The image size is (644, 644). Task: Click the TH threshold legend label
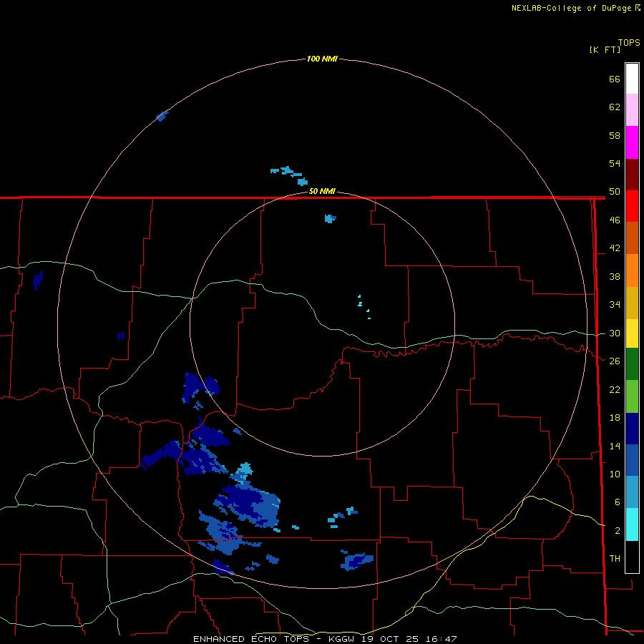tap(615, 559)
